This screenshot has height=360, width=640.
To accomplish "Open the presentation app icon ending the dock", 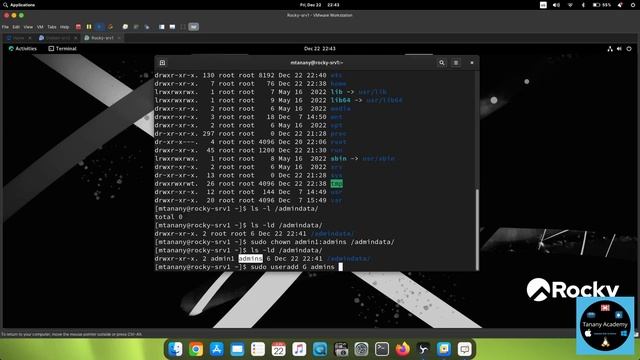I will [464, 349].
